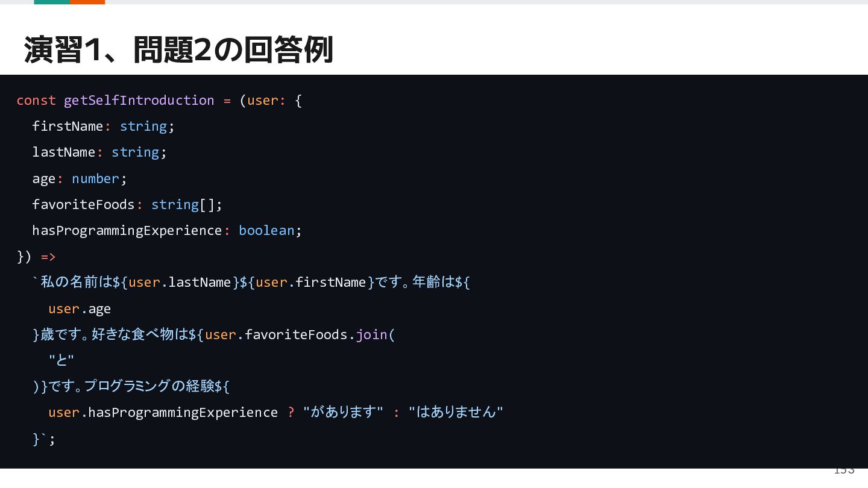Click the teal segment in top bar

52,2
